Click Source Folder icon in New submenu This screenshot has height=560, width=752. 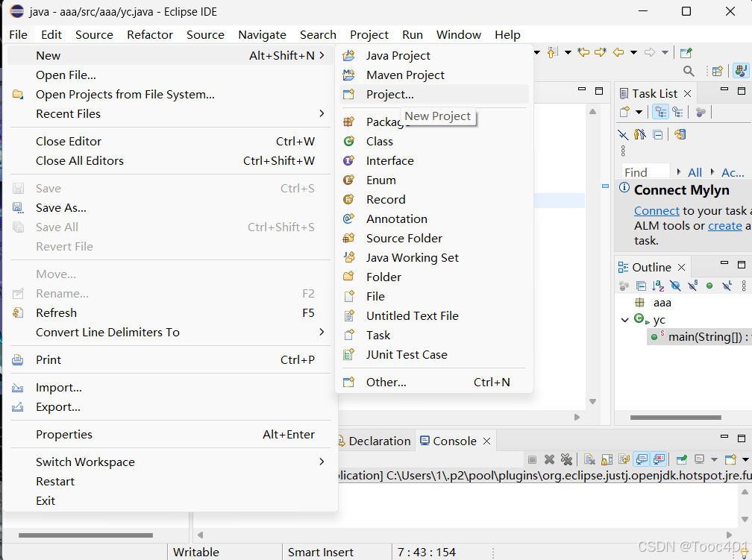(348, 238)
